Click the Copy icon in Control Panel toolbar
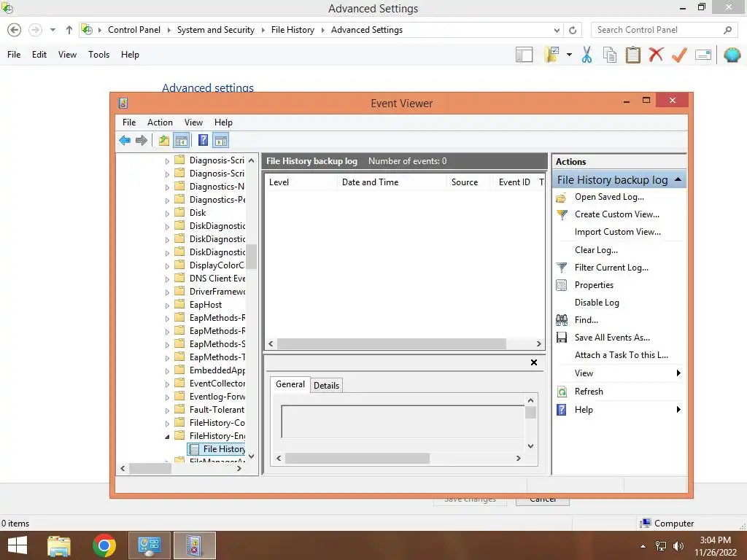The image size is (747, 560). 610,55
